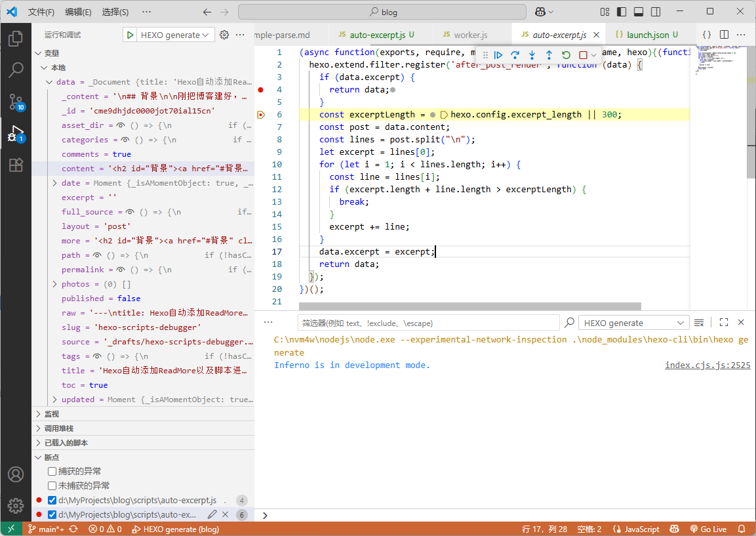Screen dimensions: 756x536
Task: Click the Step Into debug icon
Action: click(532, 56)
